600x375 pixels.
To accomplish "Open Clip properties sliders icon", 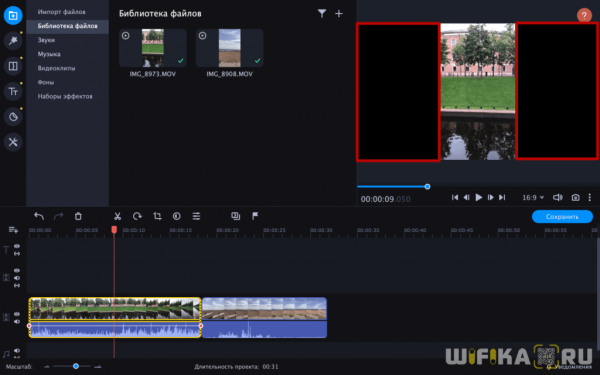I will point(196,216).
